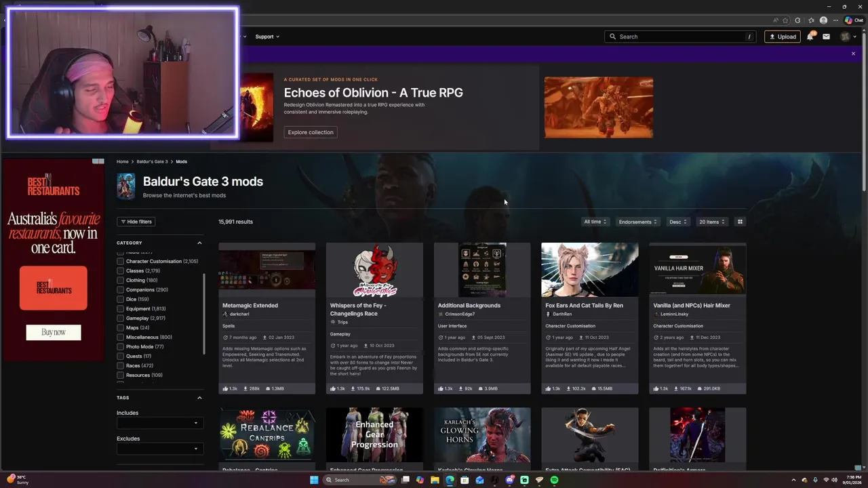Click weather widget on taskbar

coord(18,480)
